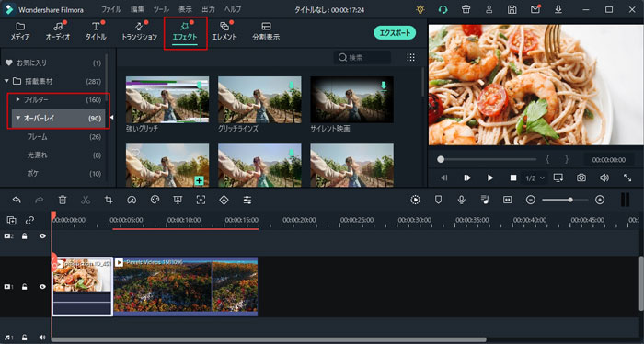
Task: Open the ヘルプ menu
Action: (x=233, y=9)
